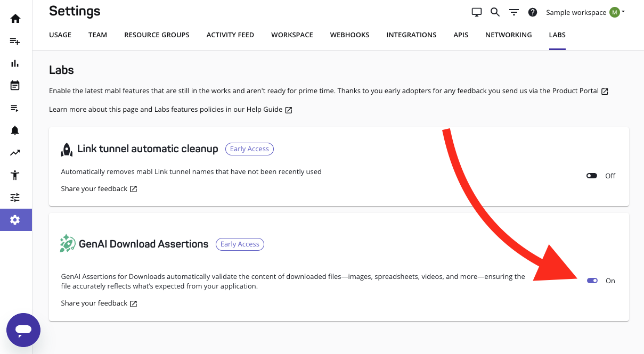644x354 pixels.
Task: Open the schedules calendar icon
Action: coord(15,85)
